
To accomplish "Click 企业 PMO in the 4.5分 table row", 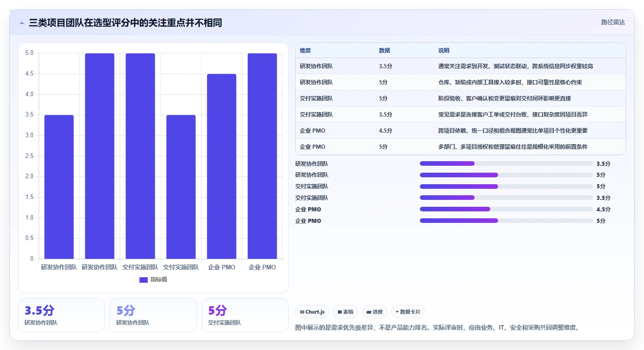I will point(313,131).
